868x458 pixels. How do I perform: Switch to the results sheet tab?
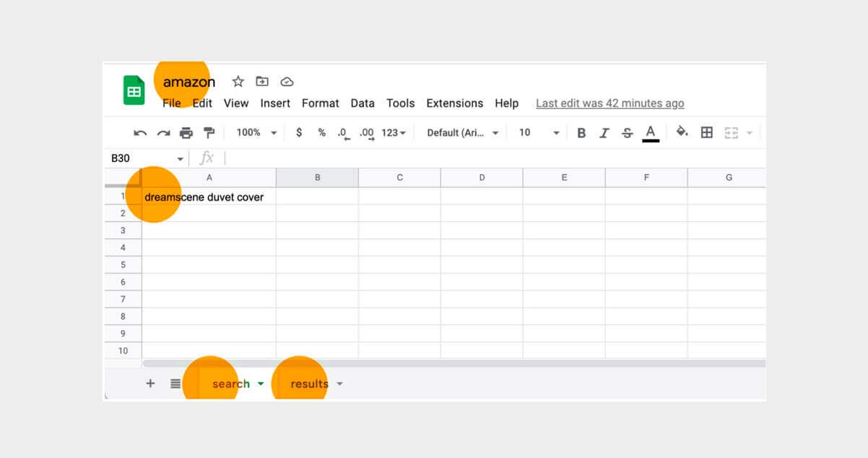pos(310,384)
